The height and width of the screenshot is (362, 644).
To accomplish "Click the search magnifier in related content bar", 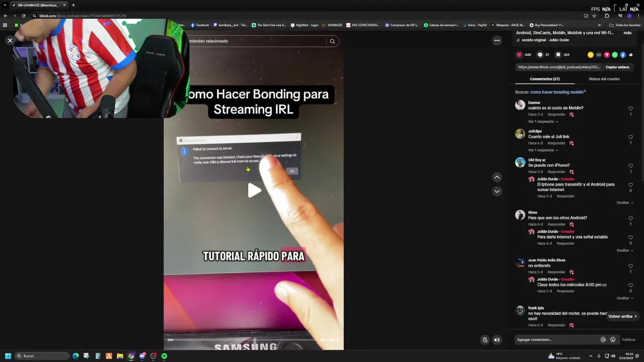I will pos(332,41).
